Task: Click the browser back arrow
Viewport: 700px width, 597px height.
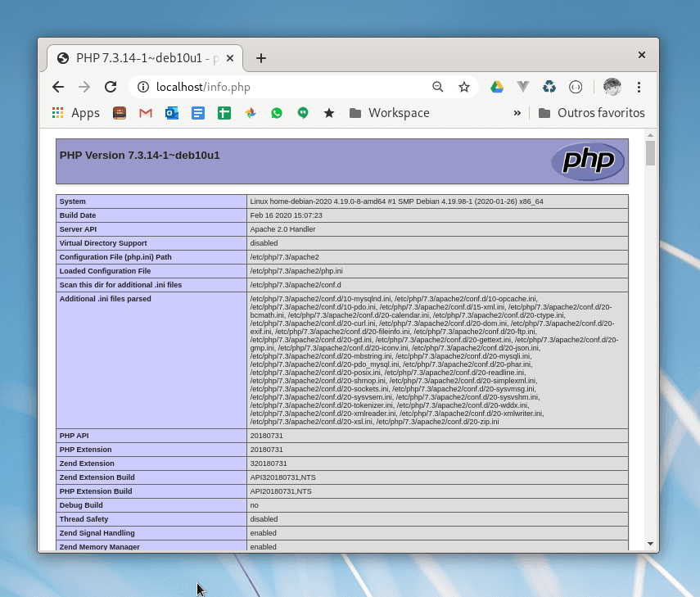Action: (x=58, y=87)
